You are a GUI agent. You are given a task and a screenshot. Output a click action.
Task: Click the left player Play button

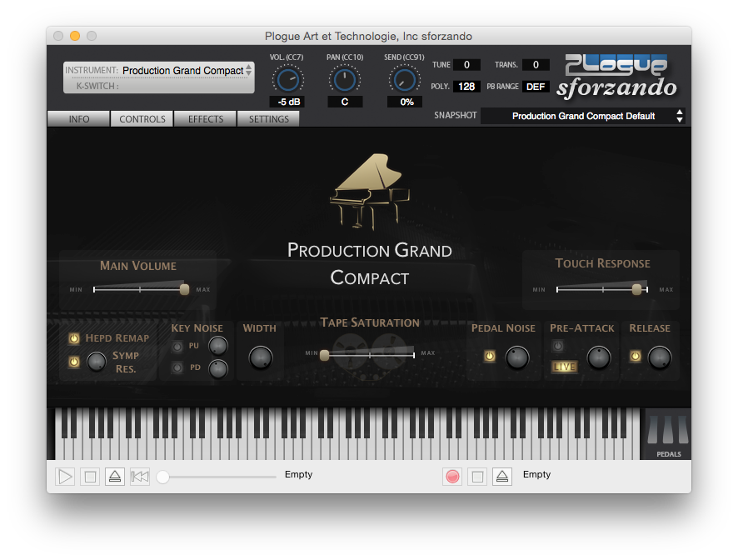65,477
